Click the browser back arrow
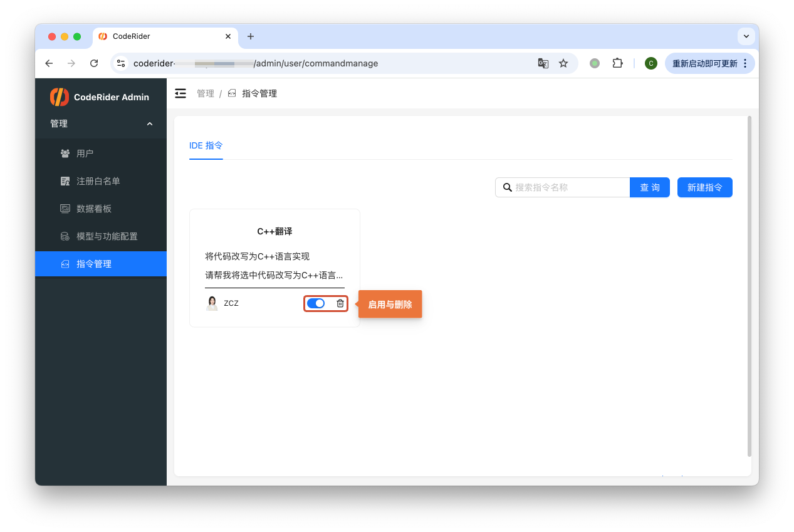794x532 pixels. coord(49,63)
